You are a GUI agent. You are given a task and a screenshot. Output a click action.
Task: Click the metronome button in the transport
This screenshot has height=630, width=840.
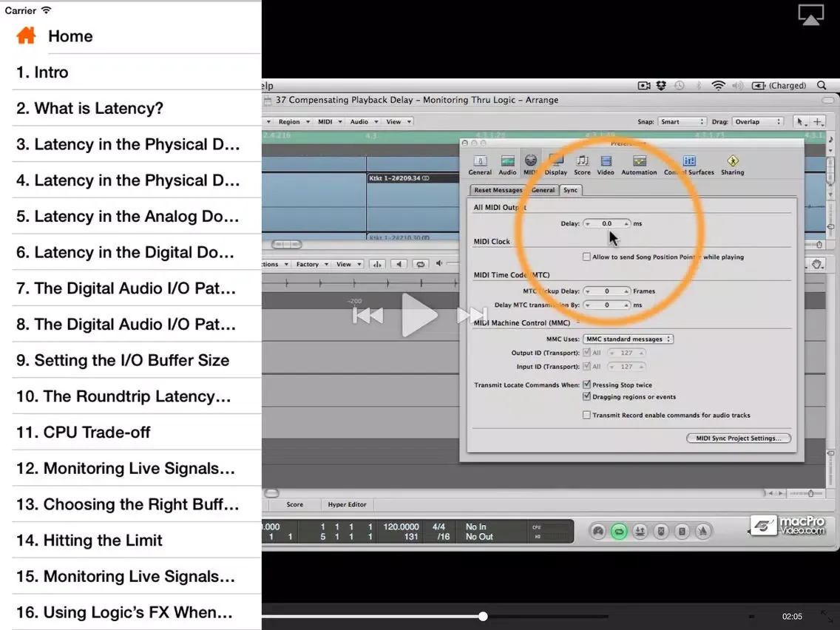tap(702, 532)
